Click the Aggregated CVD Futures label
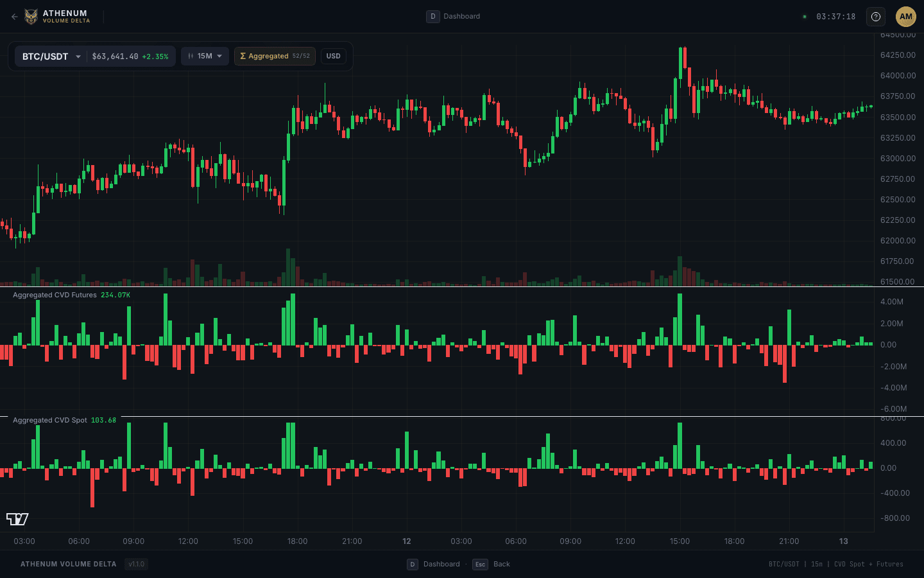 (x=55, y=295)
